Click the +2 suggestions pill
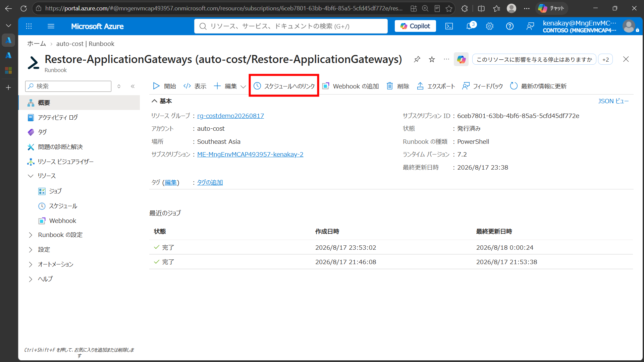This screenshot has height=362, width=644. coord(605,59)
